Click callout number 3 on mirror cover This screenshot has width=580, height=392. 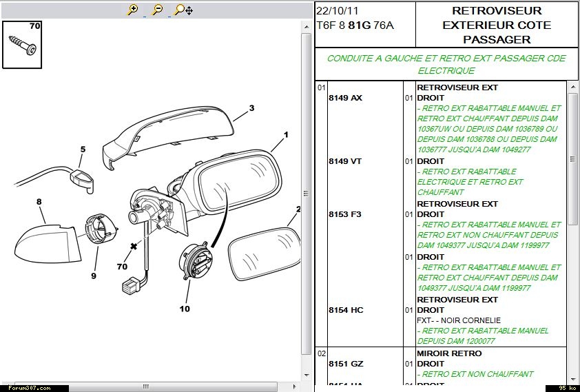[251, 108]
